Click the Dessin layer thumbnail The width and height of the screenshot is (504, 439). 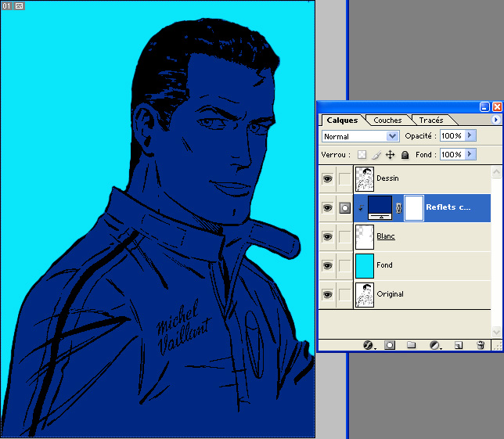click(x=365, y=179)
